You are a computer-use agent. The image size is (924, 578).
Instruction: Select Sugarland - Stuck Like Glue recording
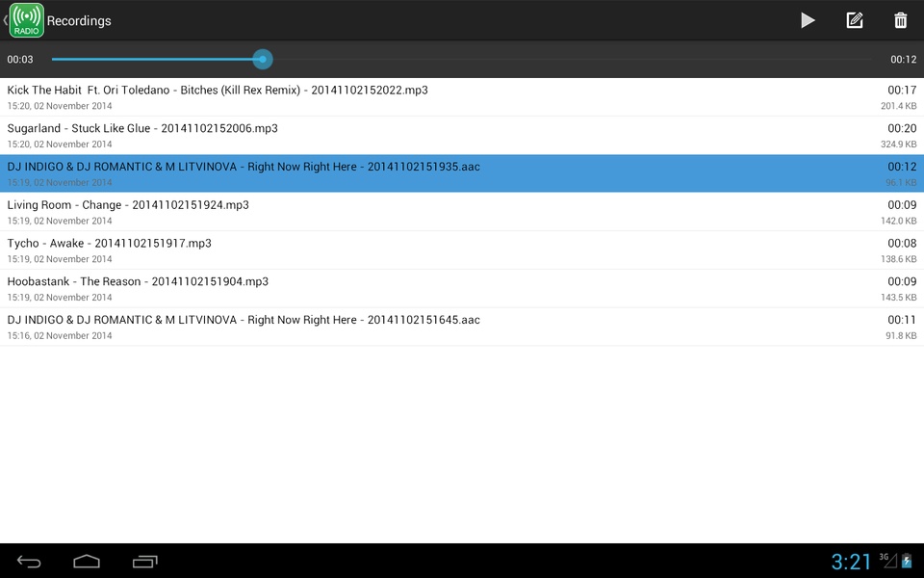462,136
